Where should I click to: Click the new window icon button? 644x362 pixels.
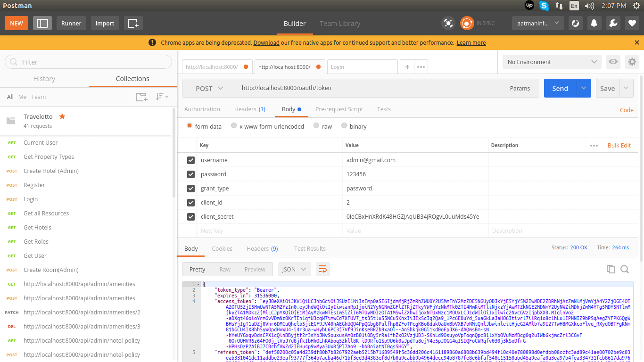tap(133, 23)
